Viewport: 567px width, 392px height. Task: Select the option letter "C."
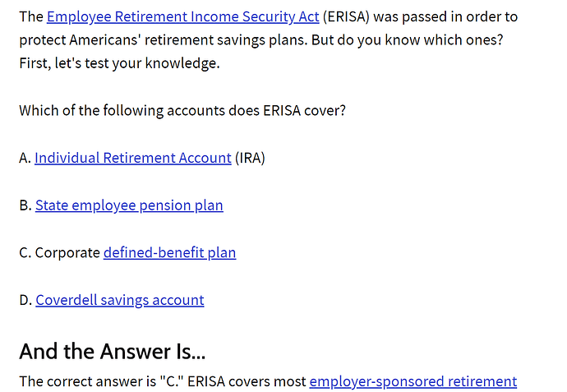(x=25, y=253)
